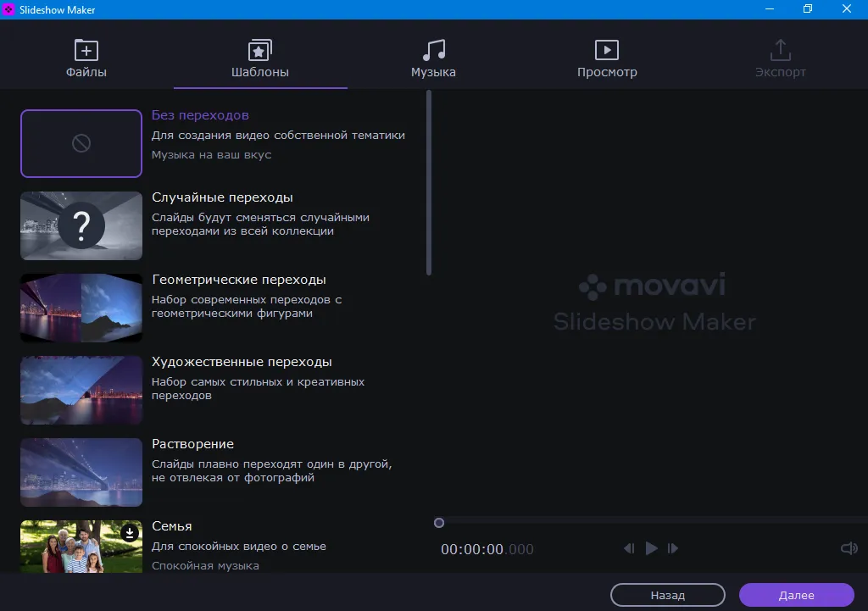Click the Slideshow Maker app icon in title bar
The width and height of the screenshot is (868, 611).
(9, 9)
